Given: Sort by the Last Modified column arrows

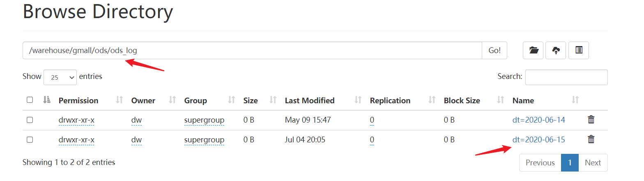Looking at the screenshot, I should click(358, 100).
